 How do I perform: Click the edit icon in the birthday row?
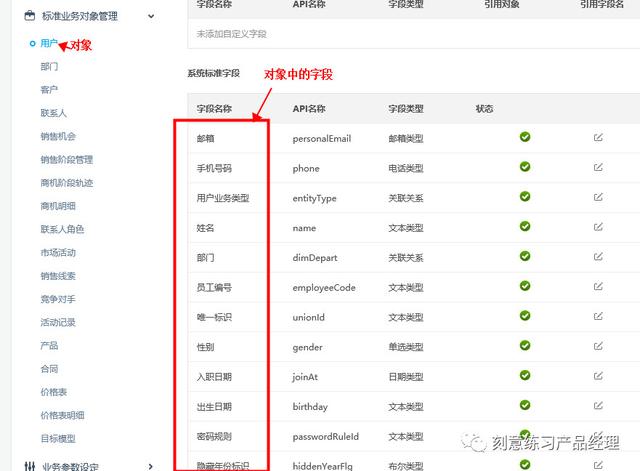click(598, 406)
